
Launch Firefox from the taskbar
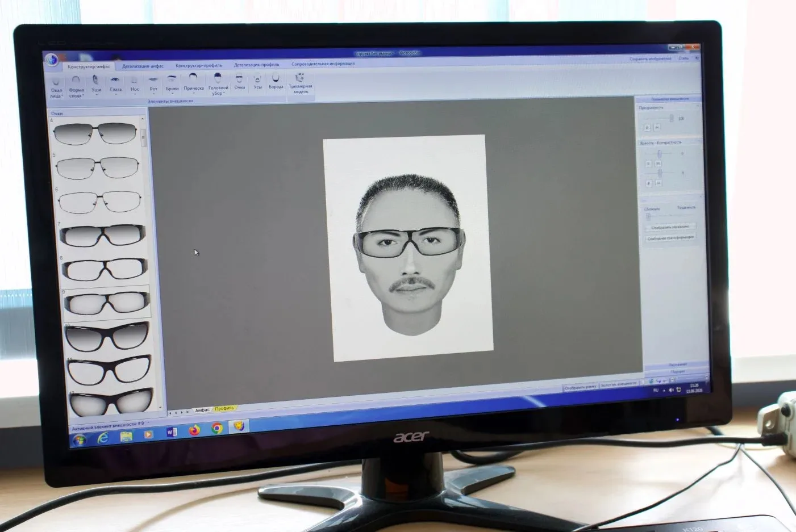pyautogui.click(x=194, y=430)
